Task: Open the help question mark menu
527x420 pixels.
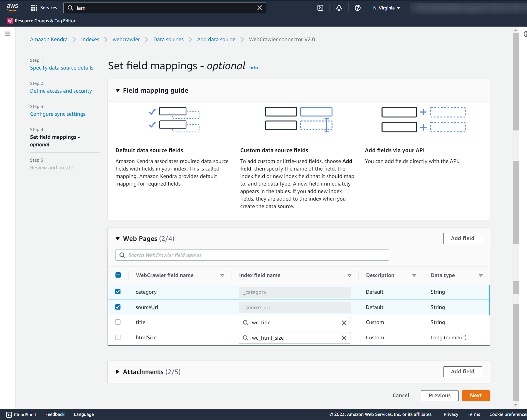Action: pos(358,8)
